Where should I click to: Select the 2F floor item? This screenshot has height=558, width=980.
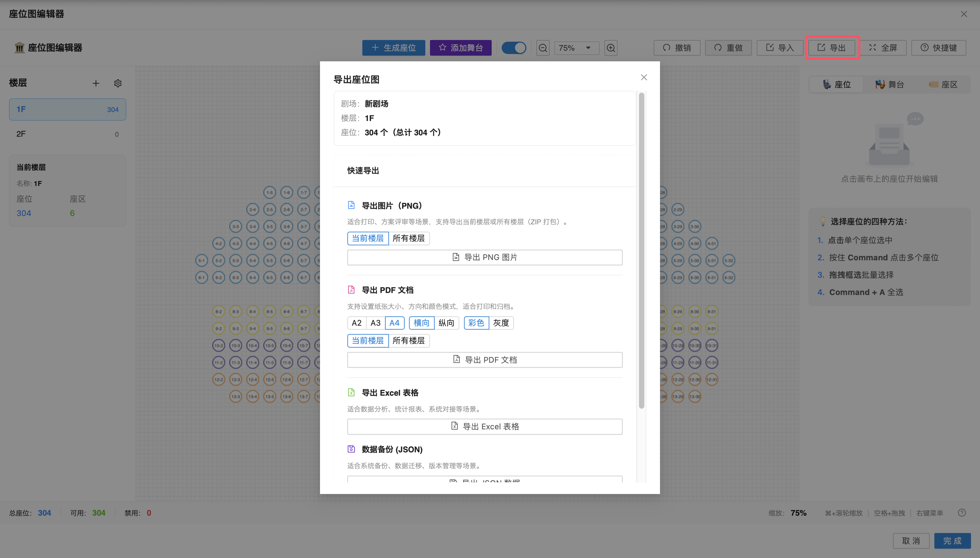tap(67, 134)
